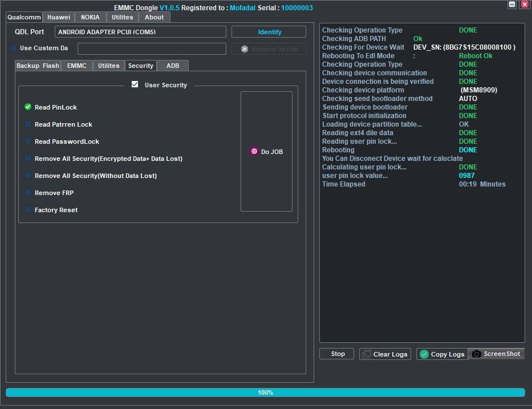Switch to the NOKIA tab

point(90,17)
